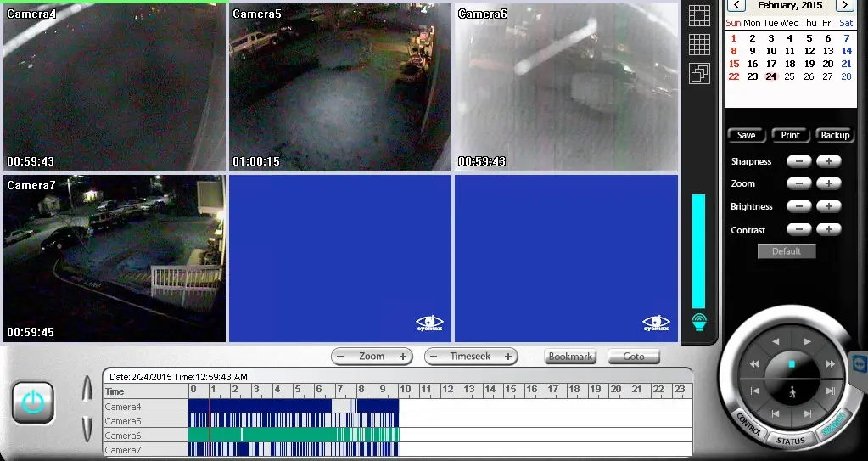Select the Camera4 video pane
868x461 pixels.
(115, 87)
